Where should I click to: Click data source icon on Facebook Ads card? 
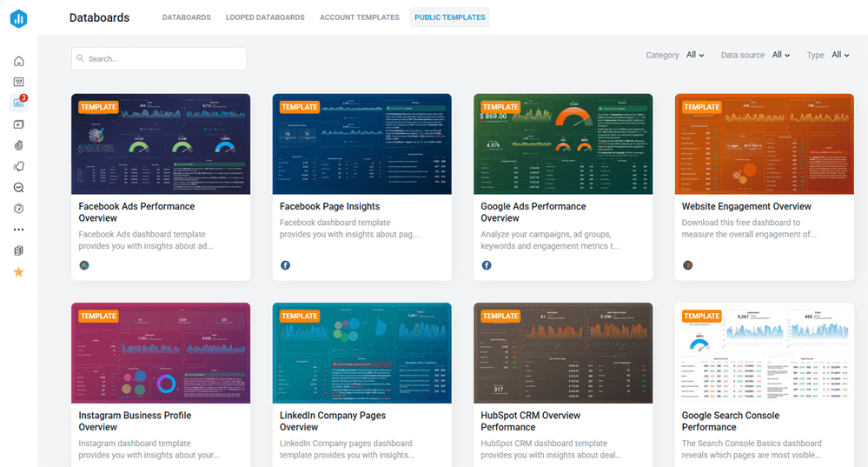(x=84, y=265)
